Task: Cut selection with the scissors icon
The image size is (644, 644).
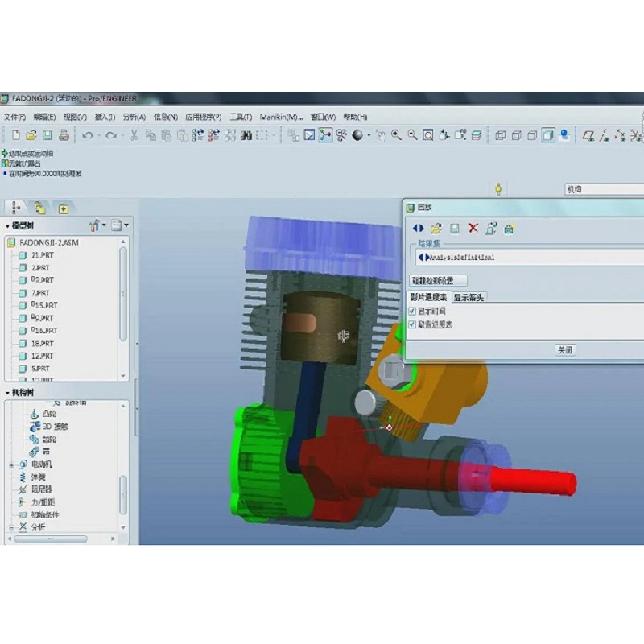Action: pyautogui.click(x=134, y=134)
